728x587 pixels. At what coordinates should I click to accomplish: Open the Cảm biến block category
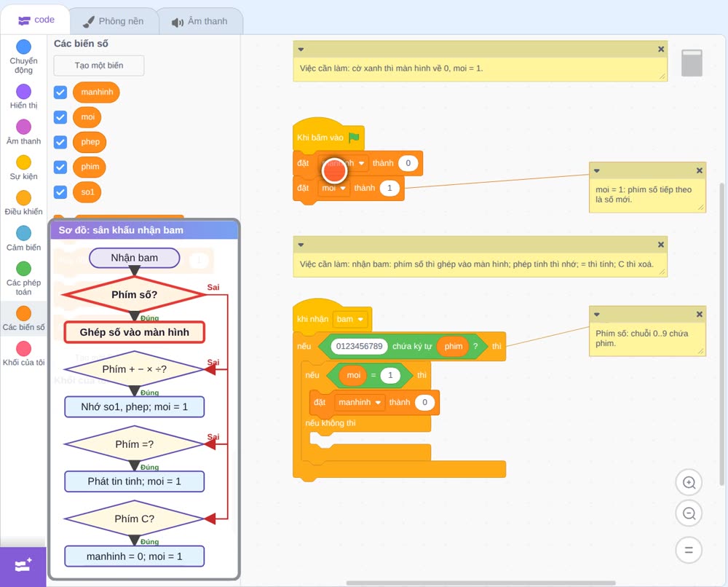23,239
